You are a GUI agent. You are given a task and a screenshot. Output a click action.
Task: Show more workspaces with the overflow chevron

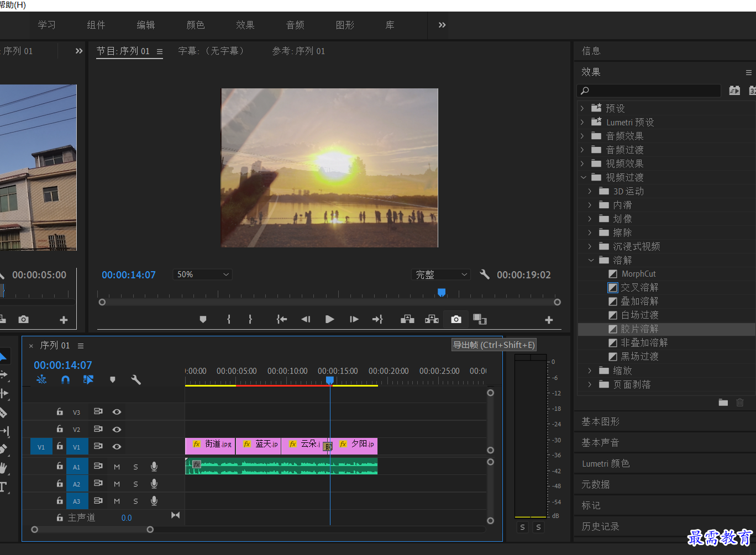[442, 25]
